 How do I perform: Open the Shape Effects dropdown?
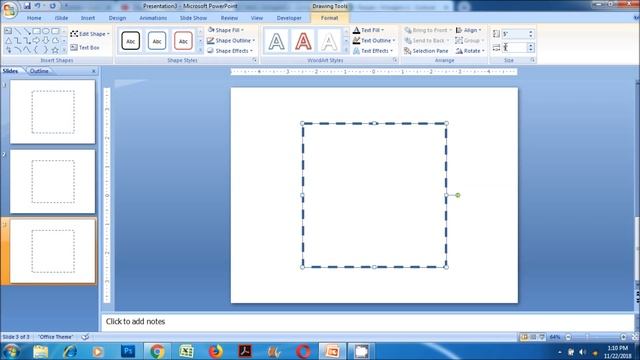[230, 51]
